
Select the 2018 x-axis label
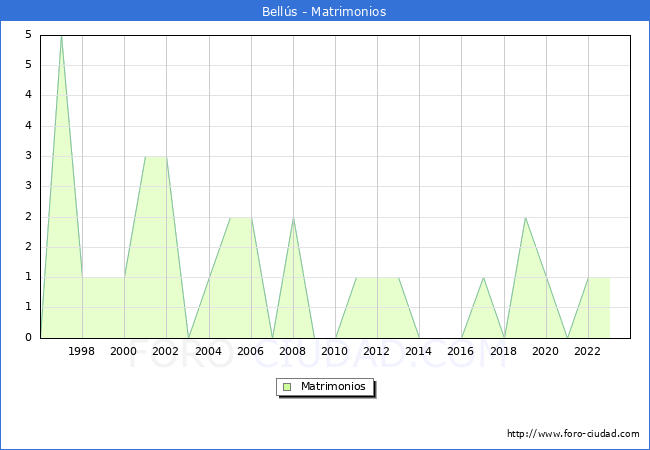click(x=503, y=351)
